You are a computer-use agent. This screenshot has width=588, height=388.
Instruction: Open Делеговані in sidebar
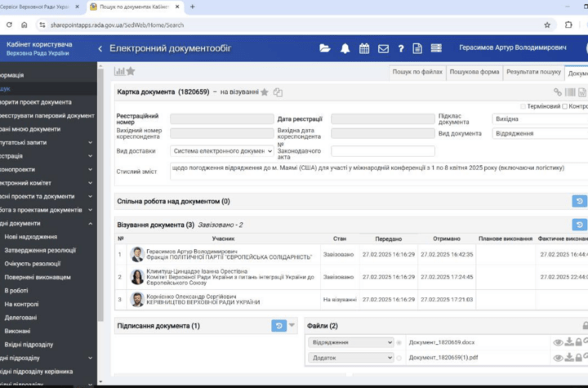[20, 318]
